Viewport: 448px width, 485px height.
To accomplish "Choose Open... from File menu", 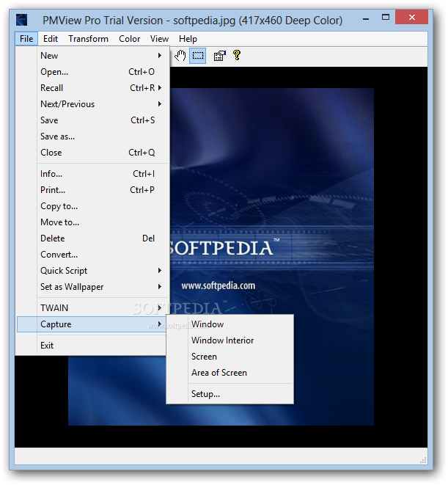I will 93,72.
